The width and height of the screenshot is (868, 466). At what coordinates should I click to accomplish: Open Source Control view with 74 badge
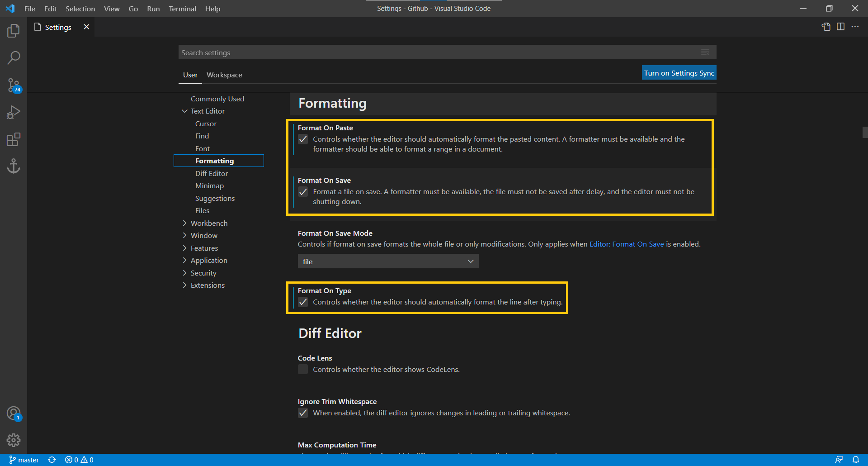pyautogui.click(x=14, y=85)
